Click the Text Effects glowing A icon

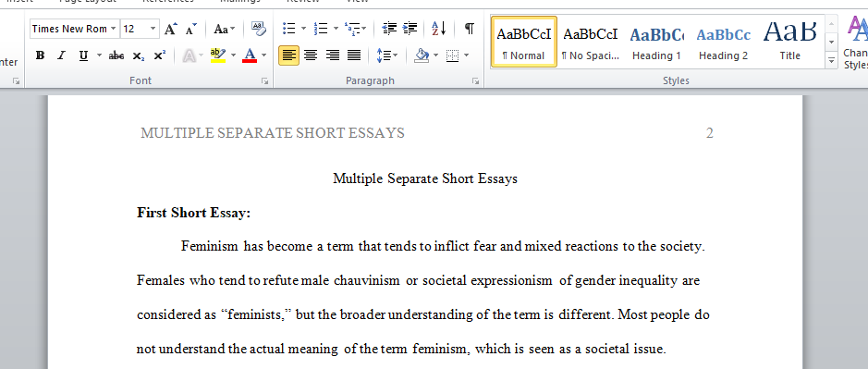(x=189, y=55)
